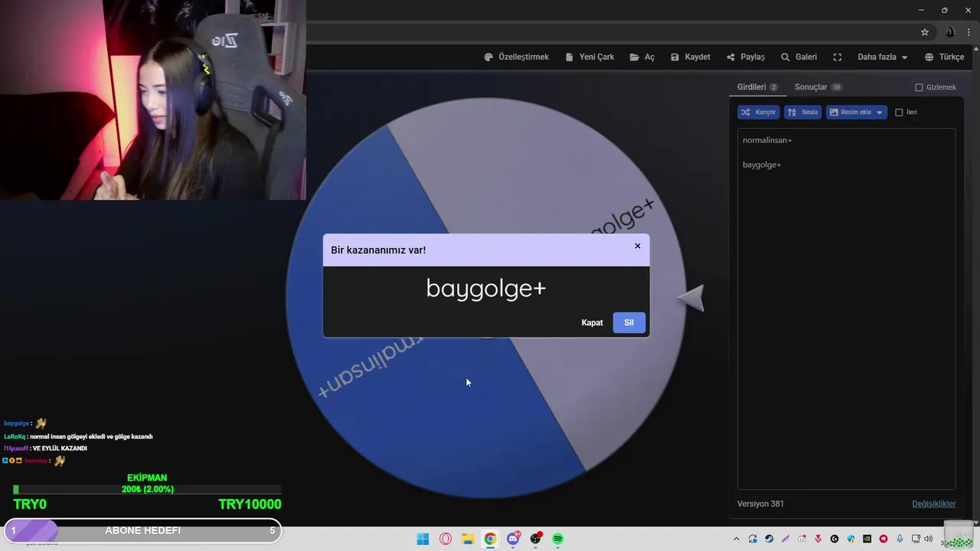980x551 pixels.
Task: Open Opera browser from taskbar
Action: (446, 539)
